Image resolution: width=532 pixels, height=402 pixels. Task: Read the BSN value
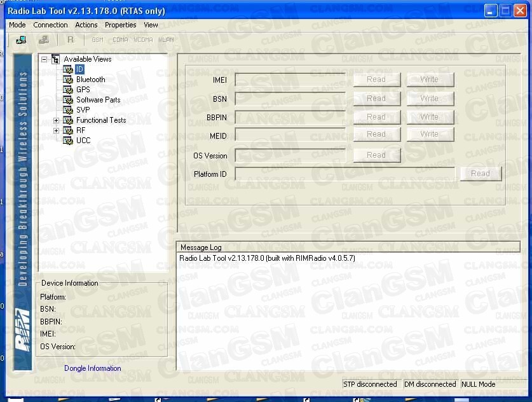(x=377, y=99)
